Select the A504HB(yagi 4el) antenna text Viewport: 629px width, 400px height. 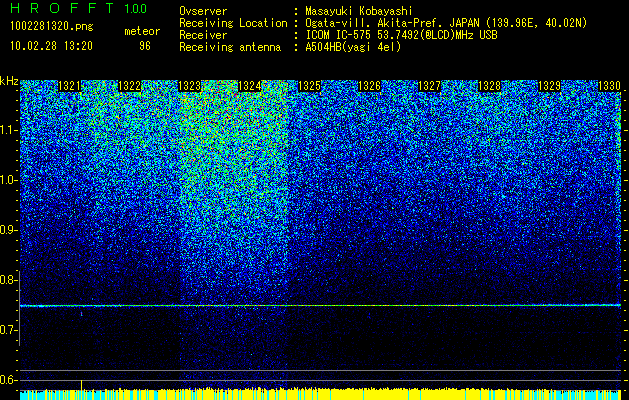[353, 47]
